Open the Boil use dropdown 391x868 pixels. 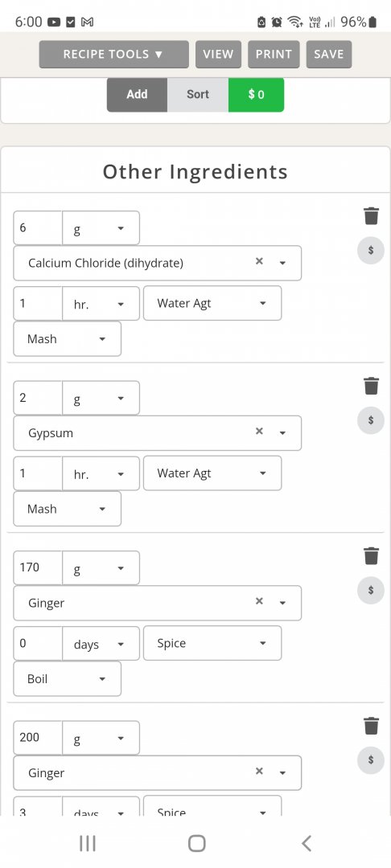tap(67, 678)
